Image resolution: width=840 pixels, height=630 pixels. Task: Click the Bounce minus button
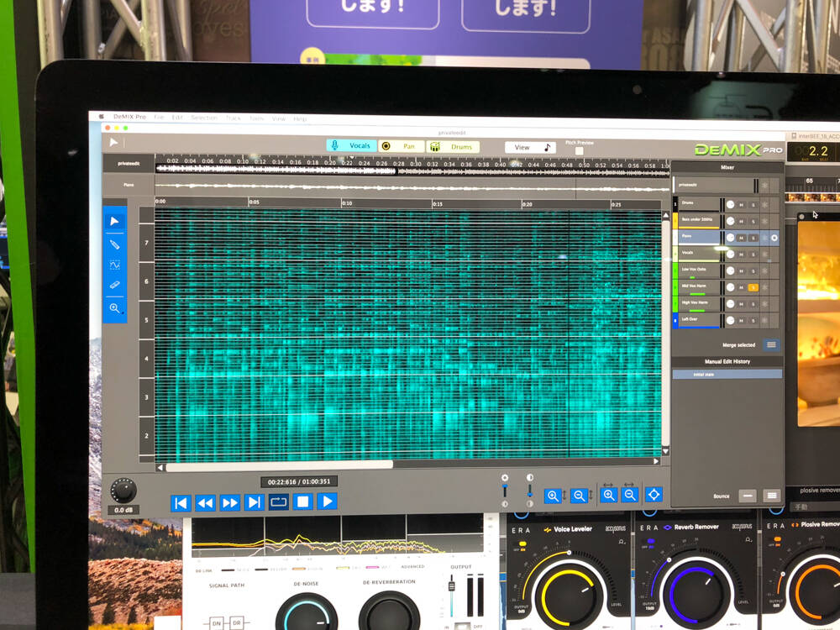[x=748, y=496]
